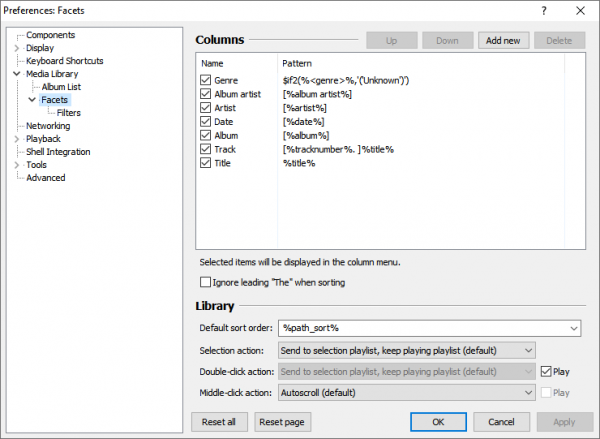Open the Default sort order dropdown
The height and width of the screenshot is (439, 600).
tap(572, 328)
